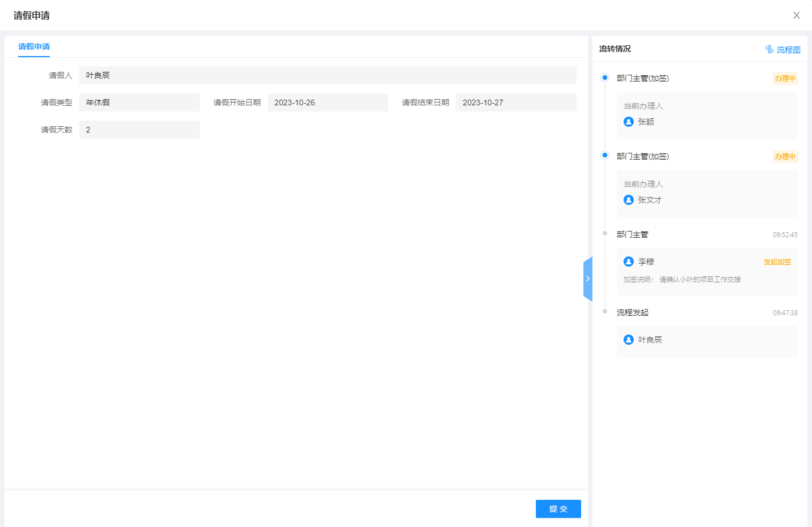812x527 pixels.
Task: Open the 请假结束日期 date field
Action: [x=515, y=102]
